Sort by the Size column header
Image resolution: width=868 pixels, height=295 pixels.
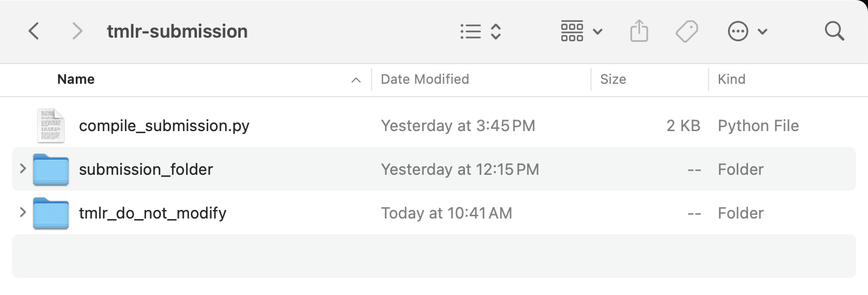(613, 80)
